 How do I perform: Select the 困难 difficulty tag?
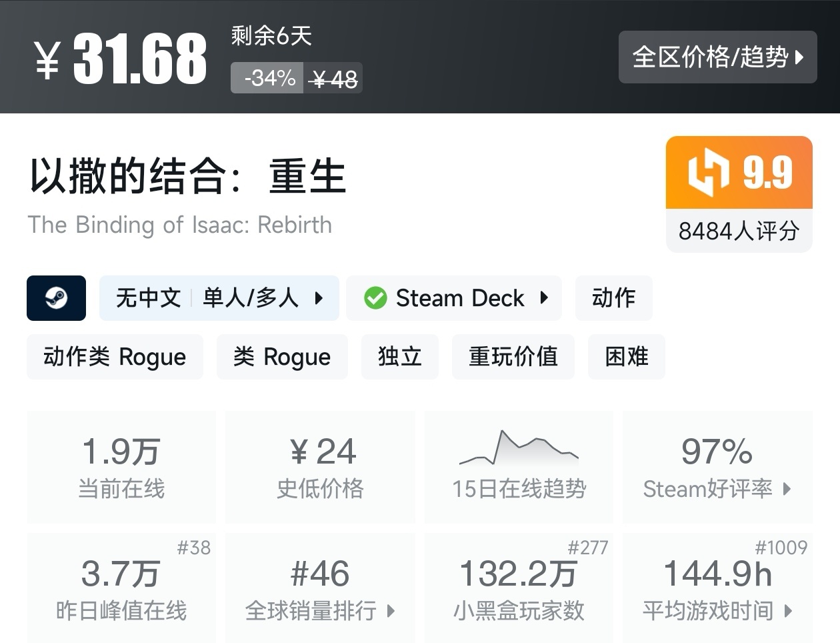626,357
